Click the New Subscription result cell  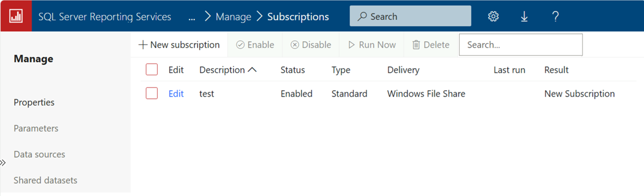580,93
